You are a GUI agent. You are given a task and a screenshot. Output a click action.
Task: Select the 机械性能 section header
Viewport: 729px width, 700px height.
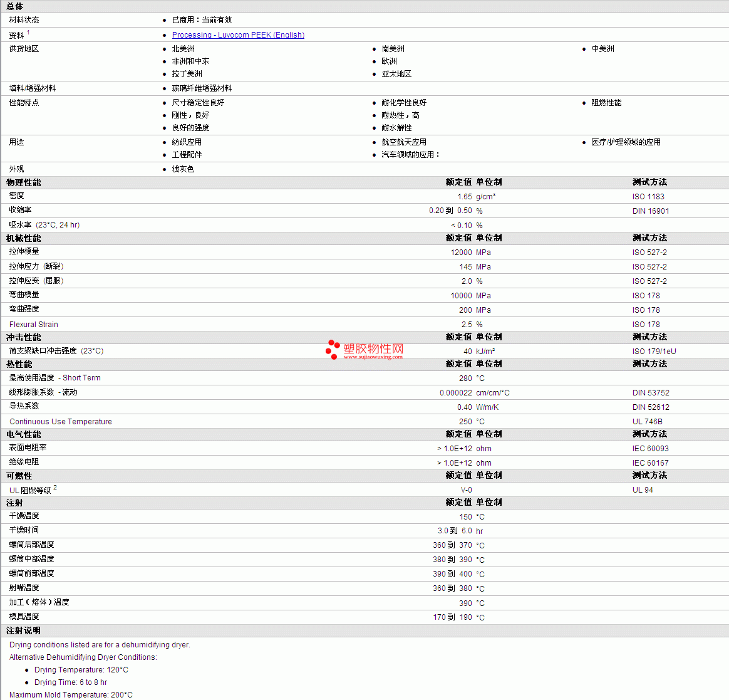click(x=24, y=238)
